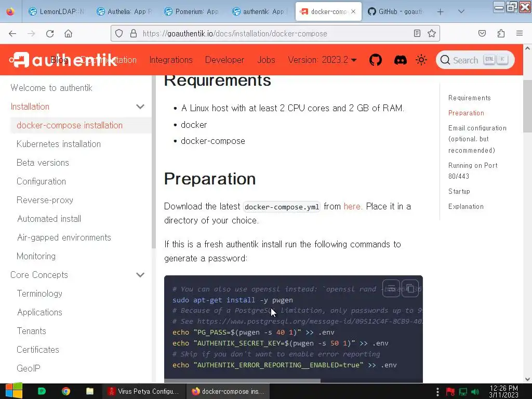Go back using browser back arrow
The height and width of the screenshot is (399, 532).
click(12, 33)
